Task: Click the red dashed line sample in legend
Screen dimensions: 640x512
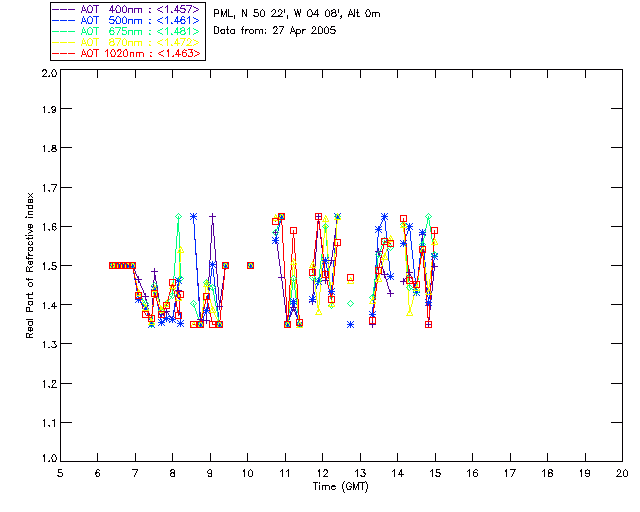Action: tap(64, 53)
